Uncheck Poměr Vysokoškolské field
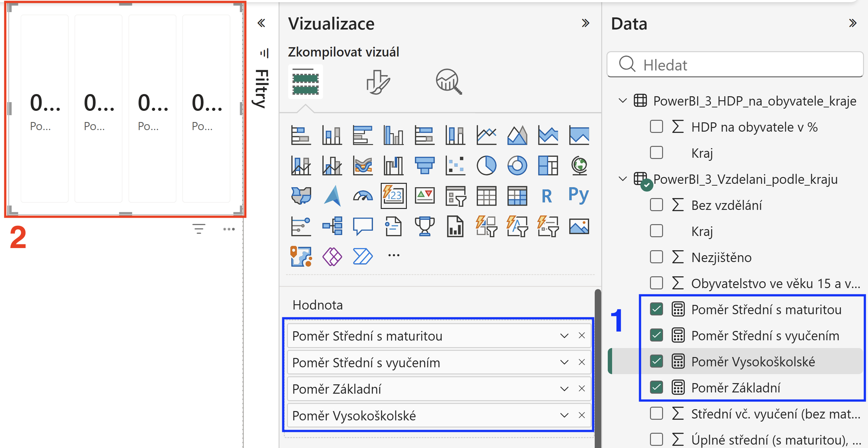This screenshot has height=448, width=868. (x=656, y=361)
